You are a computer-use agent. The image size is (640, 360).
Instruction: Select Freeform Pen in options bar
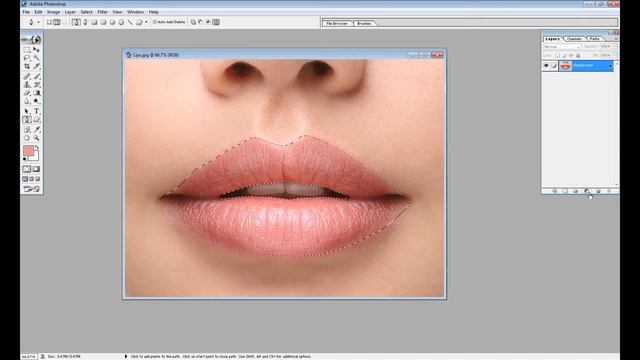(85, 22)
